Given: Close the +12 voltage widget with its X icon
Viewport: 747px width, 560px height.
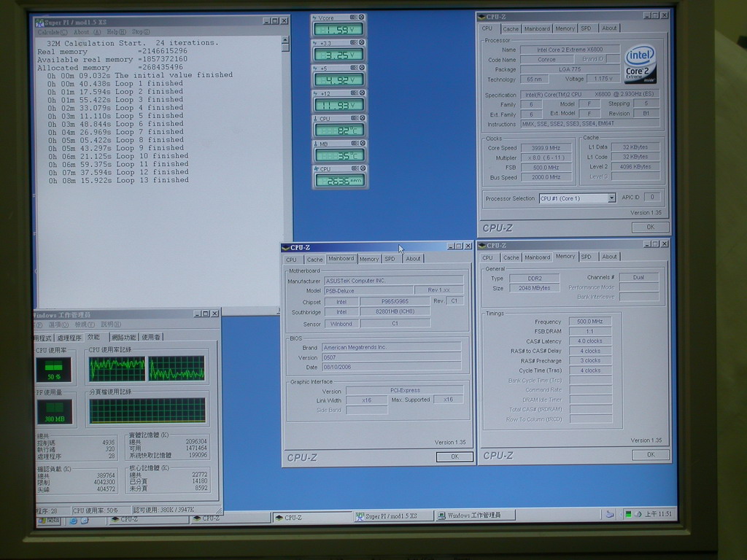Looking at the screenshot, I should [362, 93].
